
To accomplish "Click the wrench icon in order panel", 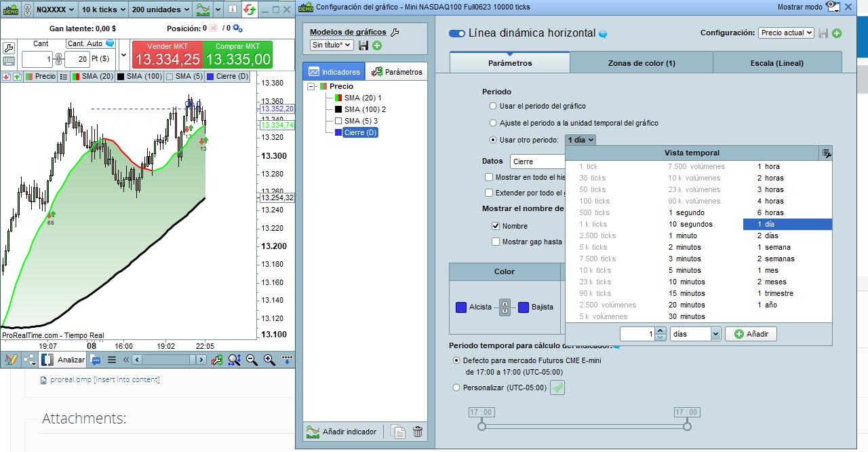I will [x=9, y=48].
